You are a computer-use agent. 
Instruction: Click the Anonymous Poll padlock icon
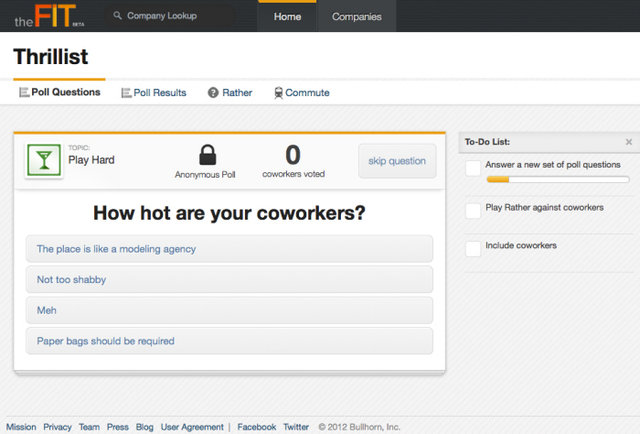coord(207,155)
